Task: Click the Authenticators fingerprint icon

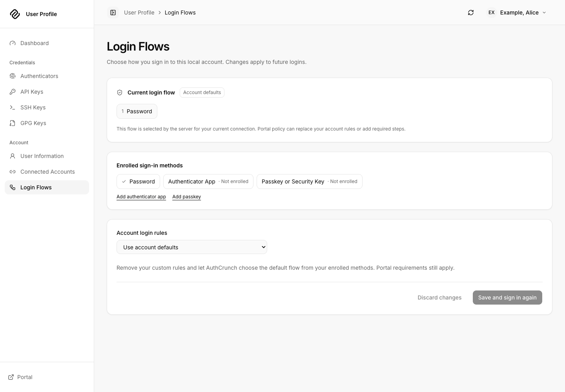Action: point(13,76)
